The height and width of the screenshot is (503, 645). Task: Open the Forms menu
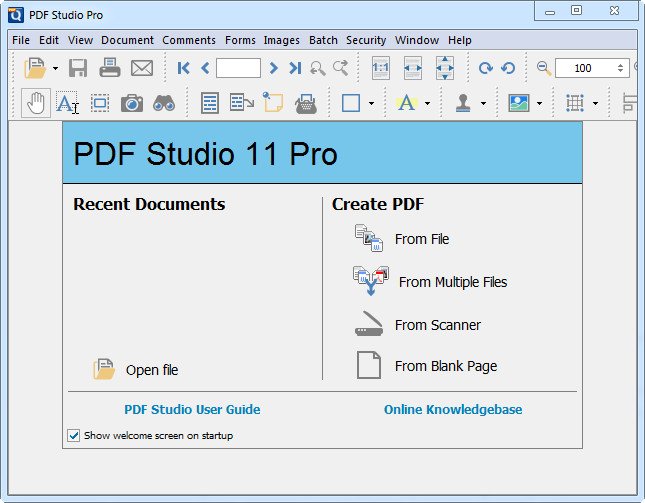tap(240, 40)
